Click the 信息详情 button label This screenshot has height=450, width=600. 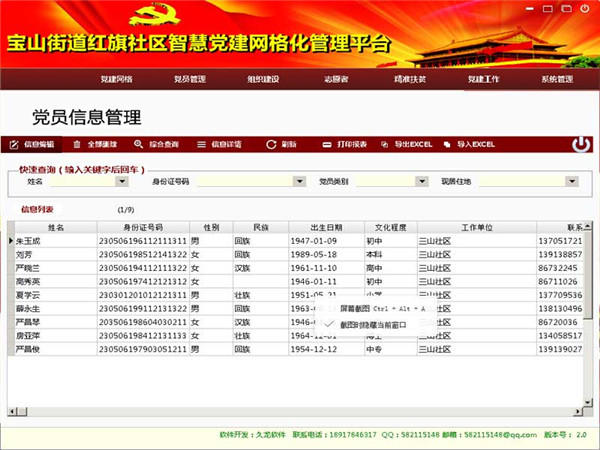[227, 144]
